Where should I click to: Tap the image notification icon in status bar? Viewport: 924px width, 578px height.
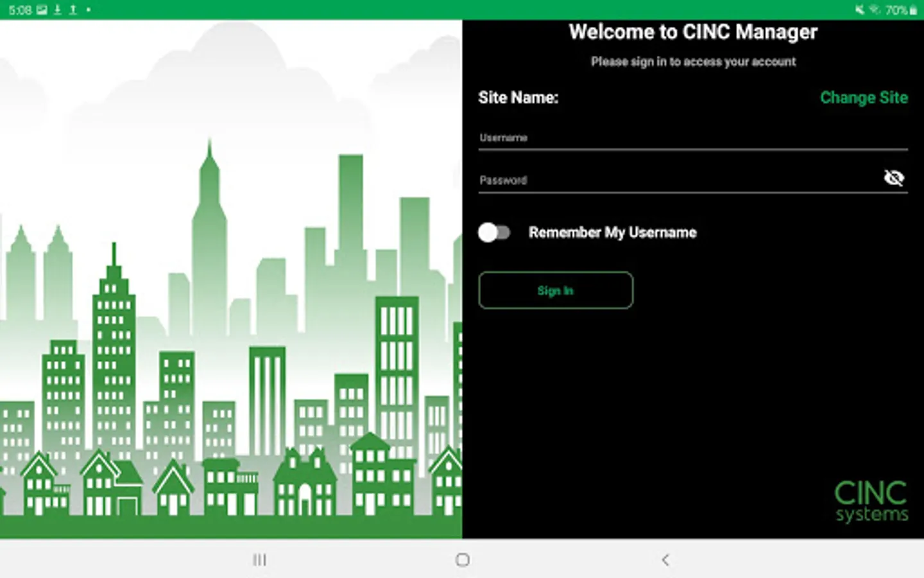42,10
